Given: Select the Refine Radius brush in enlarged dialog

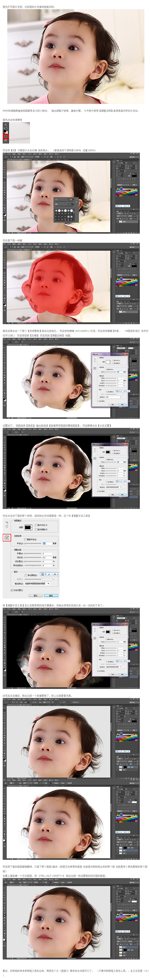Looking at the screenshot, I should 7,537.
